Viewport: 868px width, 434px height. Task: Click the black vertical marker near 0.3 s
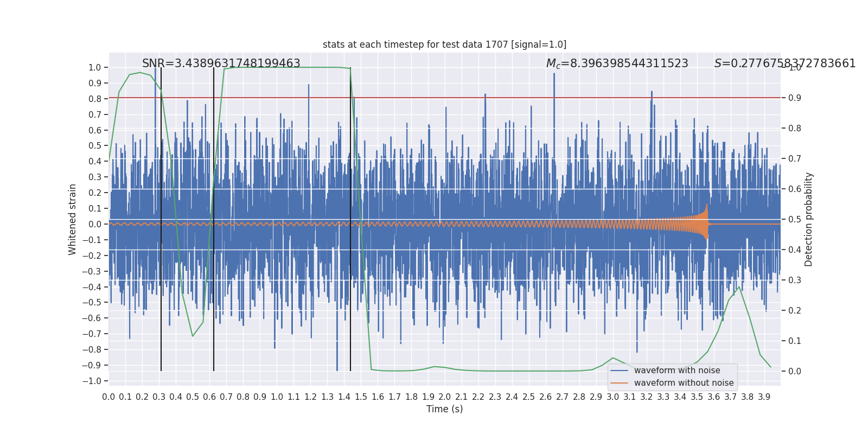[161, 219]
